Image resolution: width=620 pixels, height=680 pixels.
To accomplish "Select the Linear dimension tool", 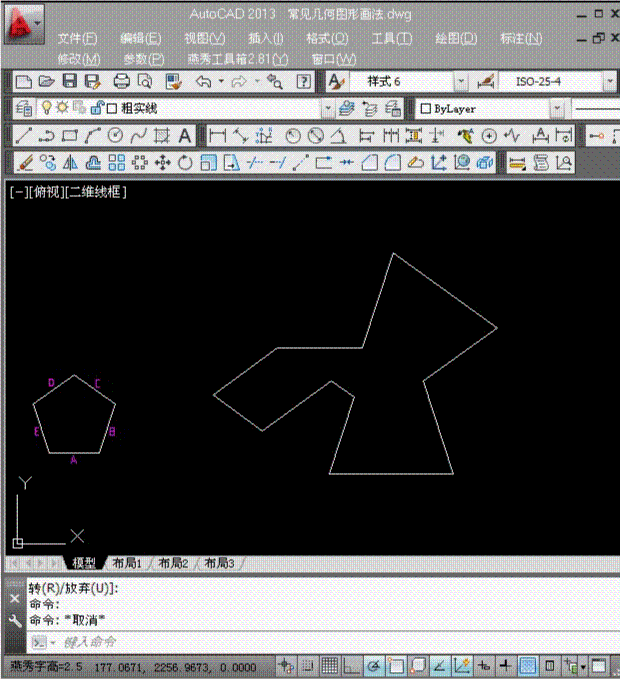I will (217, 136).
